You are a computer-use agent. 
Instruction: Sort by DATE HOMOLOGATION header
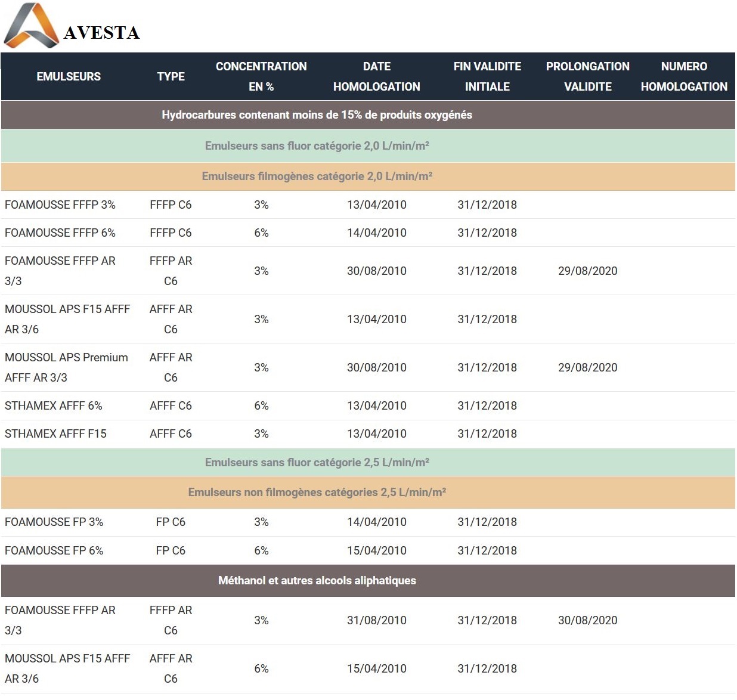(376, 76)
